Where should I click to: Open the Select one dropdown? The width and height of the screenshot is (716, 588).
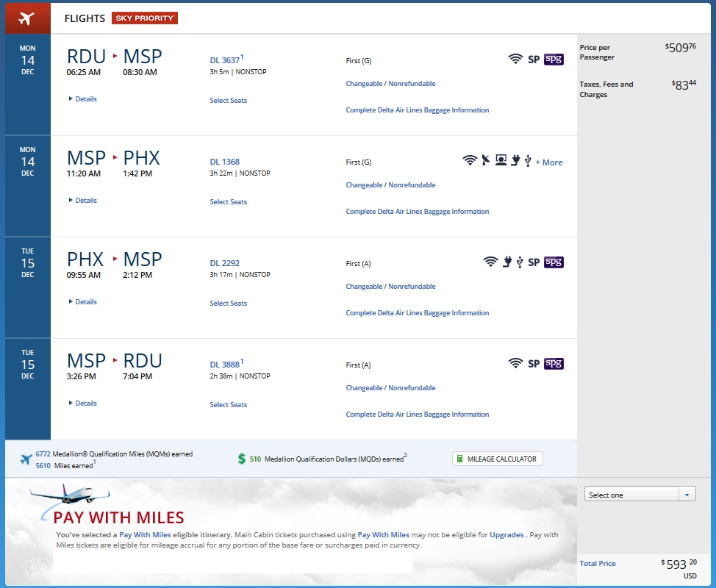click(x=640, y=495)
